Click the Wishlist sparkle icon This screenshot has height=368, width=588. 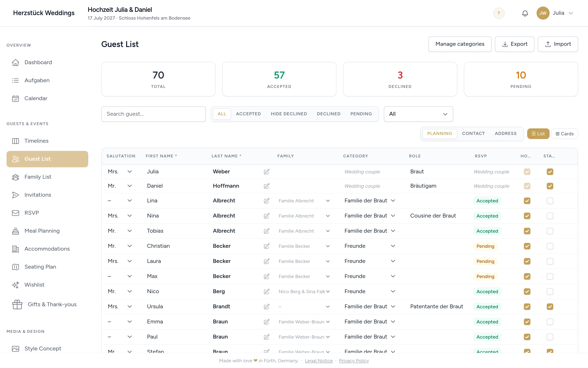click(16, 285)
